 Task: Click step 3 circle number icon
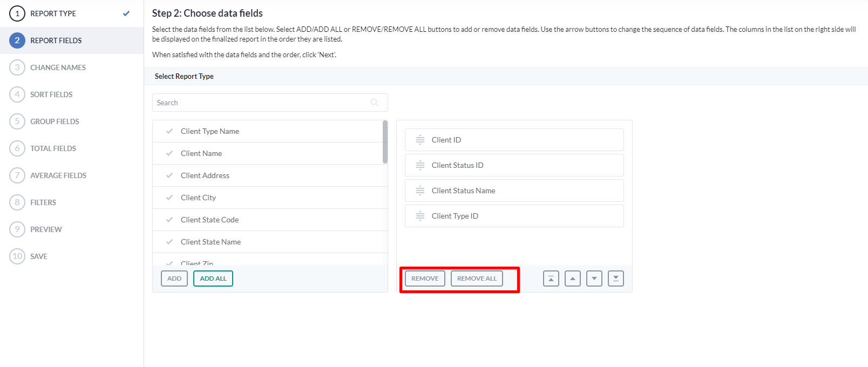(17, 67)
